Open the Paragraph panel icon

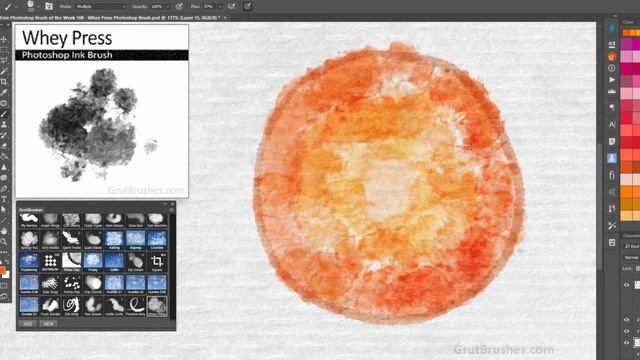(611, 107)
